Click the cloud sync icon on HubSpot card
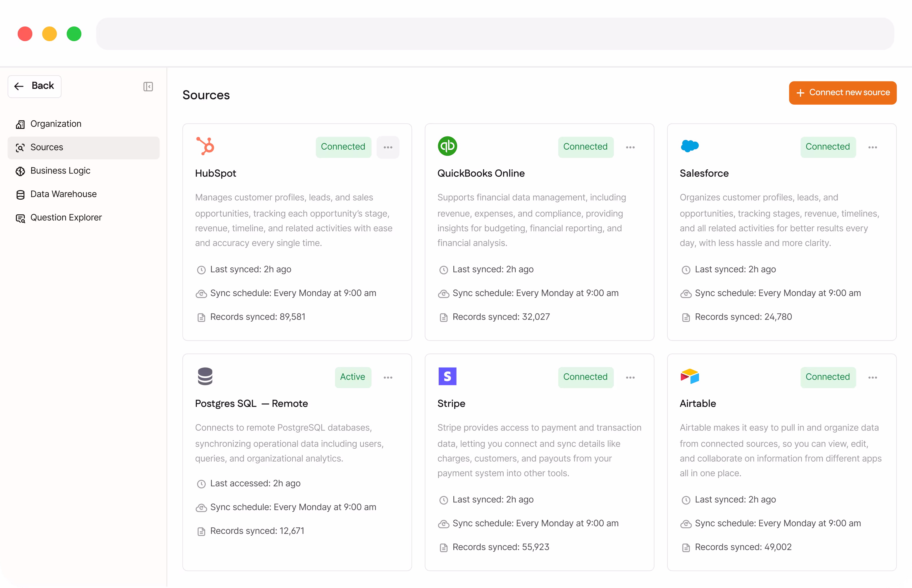 click(x=201, y=294)
